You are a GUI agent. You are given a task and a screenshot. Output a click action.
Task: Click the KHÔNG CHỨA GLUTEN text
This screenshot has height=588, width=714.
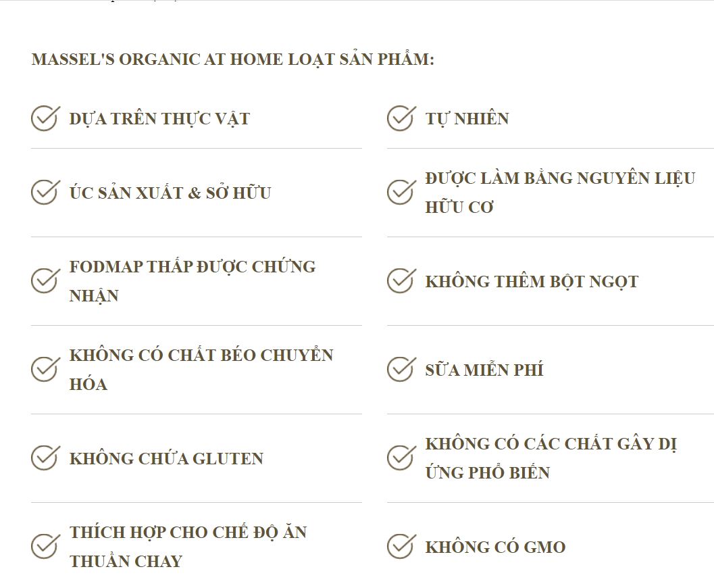166,459
